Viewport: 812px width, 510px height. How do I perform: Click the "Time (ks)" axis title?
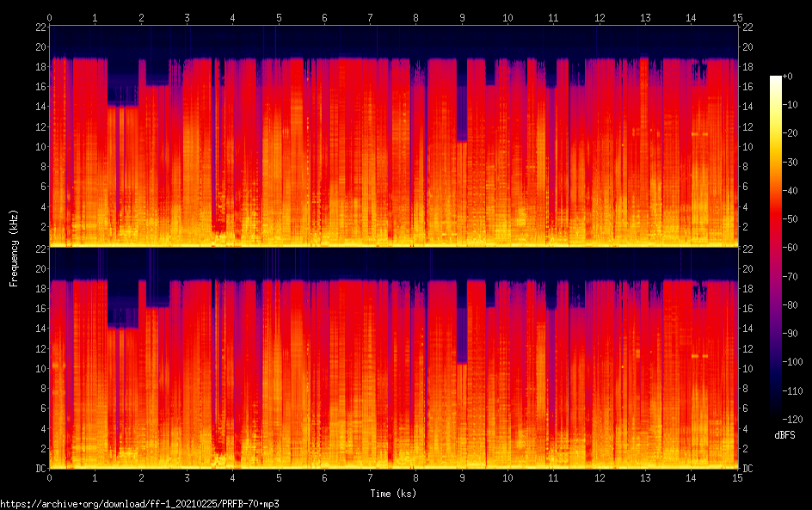point(393,494)
